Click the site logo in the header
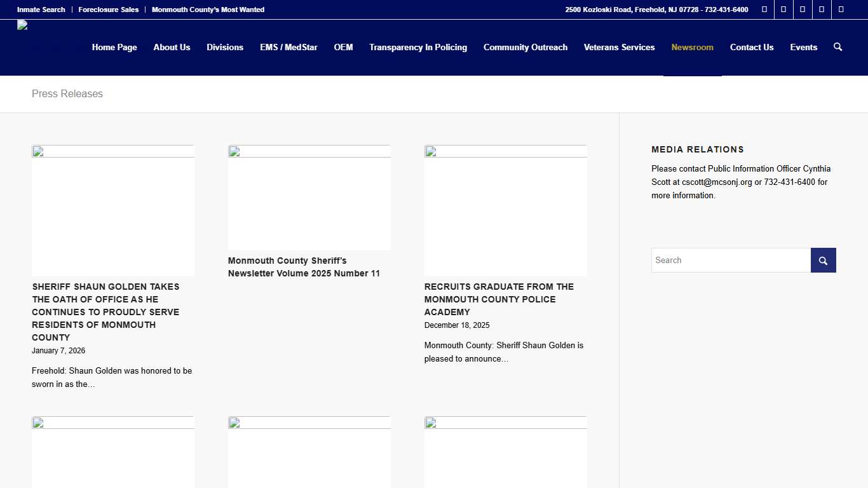 pyautogui.click(x=23, y=25)
